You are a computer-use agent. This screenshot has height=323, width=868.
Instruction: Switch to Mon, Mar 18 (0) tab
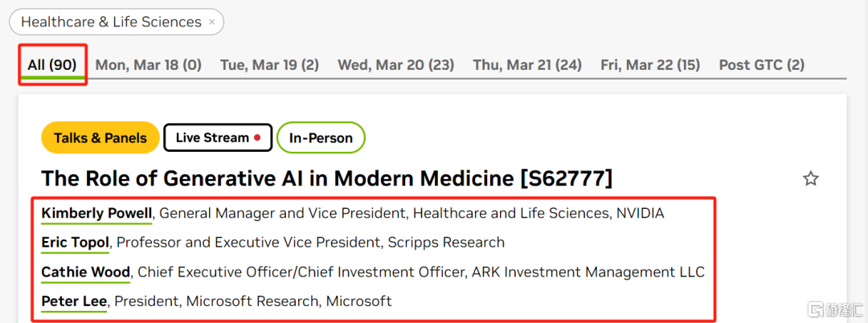coord(148,65)
